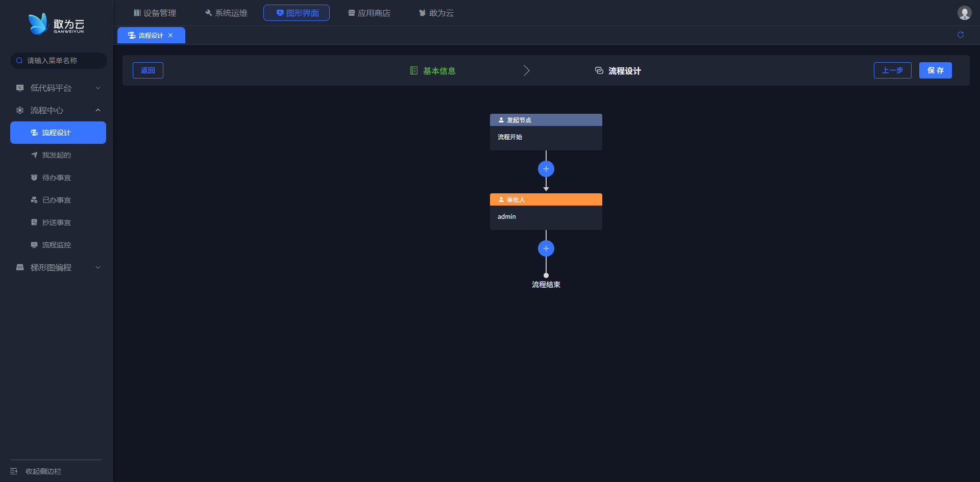Click the 低代码平台 sidebar icon

(x=20, y=88)
